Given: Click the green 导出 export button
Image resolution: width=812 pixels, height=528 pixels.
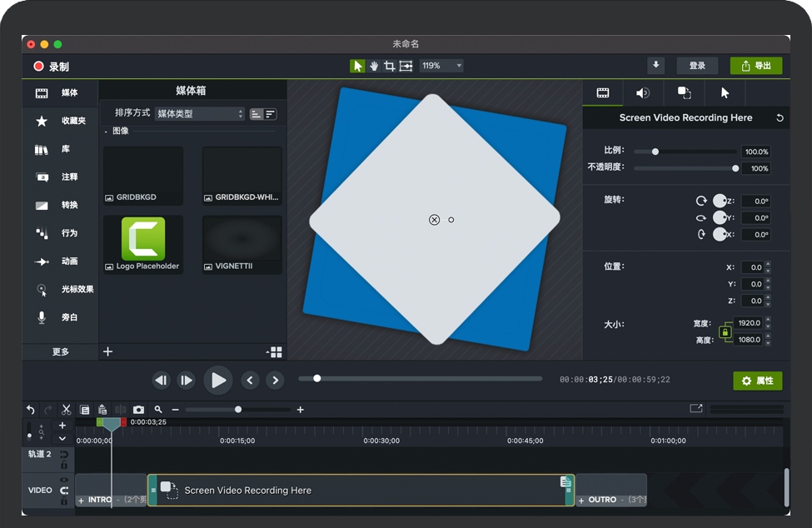Looking at the screenshot, I should [x=756, y=66].
